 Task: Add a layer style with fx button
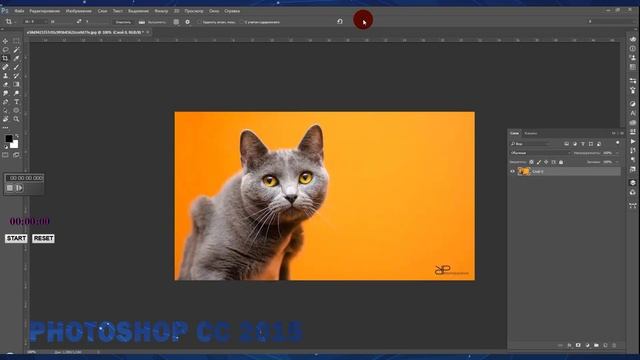coord(569,345)
